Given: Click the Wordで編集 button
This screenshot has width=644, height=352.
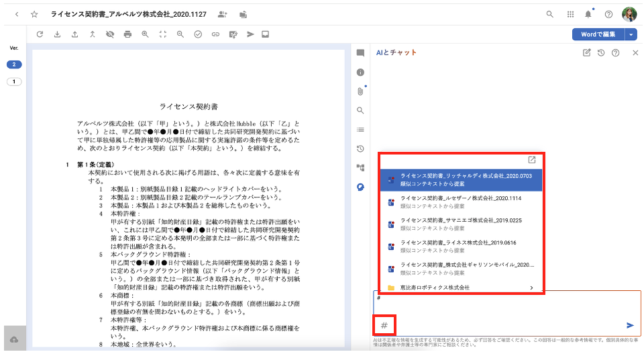Looking at the screenshot, I should pos(598,34).
